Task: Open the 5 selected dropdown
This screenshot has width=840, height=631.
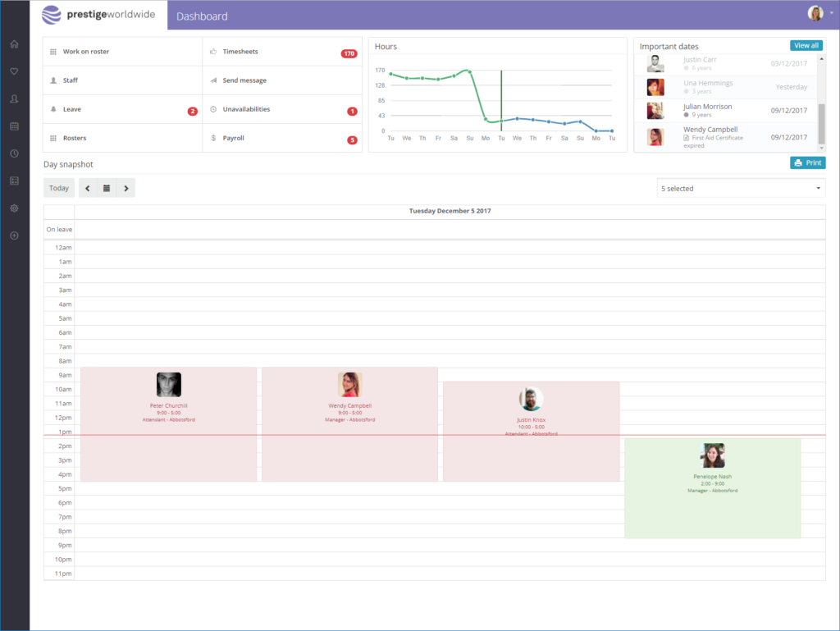Action: click(x=741, y=189)
